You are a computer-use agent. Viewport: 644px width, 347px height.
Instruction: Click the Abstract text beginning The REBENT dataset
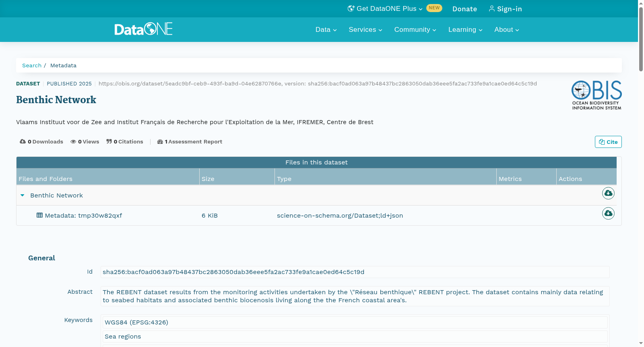(355, 296)
